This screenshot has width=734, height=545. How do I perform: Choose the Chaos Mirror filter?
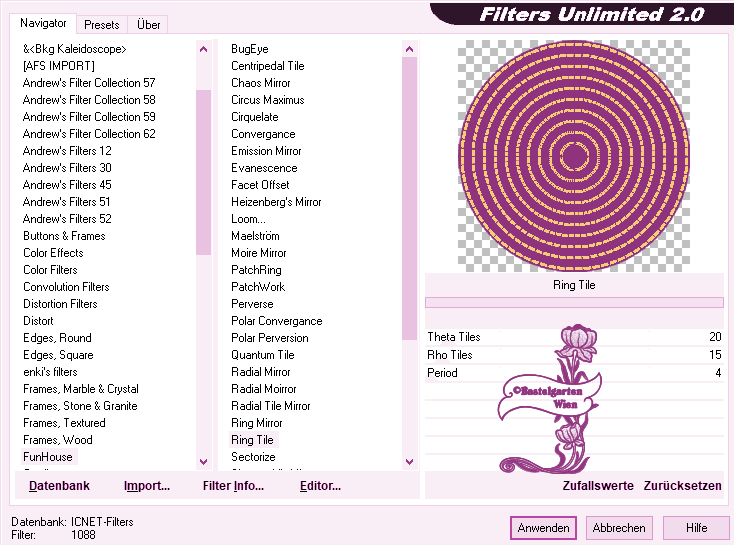(261, 83)
